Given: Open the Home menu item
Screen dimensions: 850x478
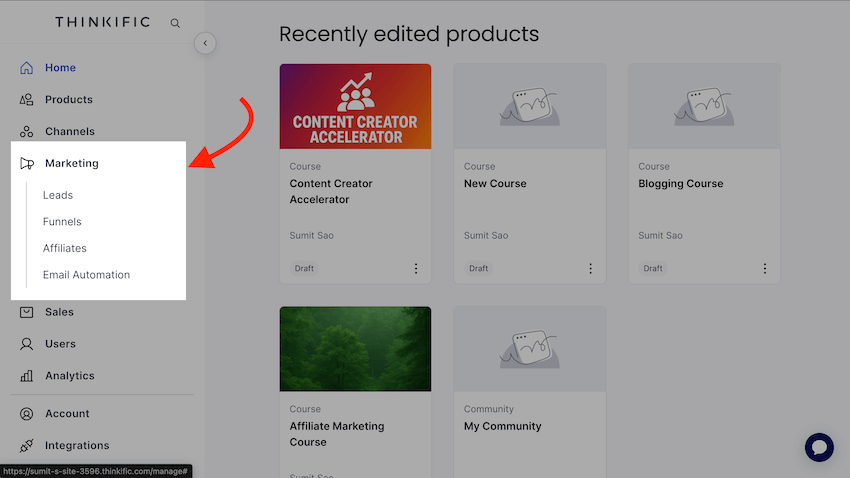Looking at the screenshot, I should 60,68.
